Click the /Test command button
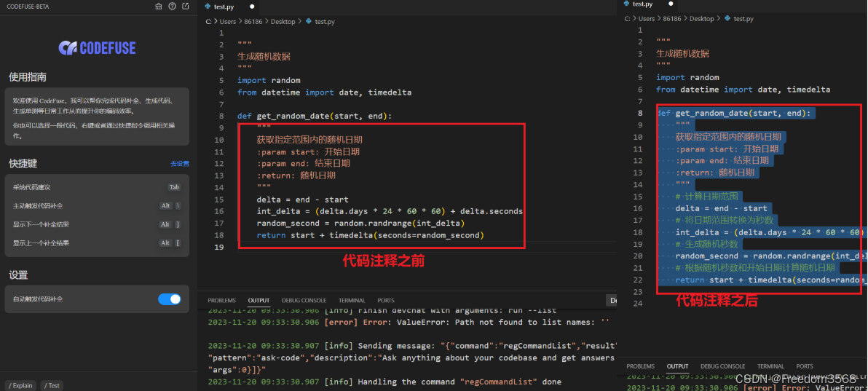Viewport: 868px width, 391px height. pyautogui.click(x=52, y=385)
